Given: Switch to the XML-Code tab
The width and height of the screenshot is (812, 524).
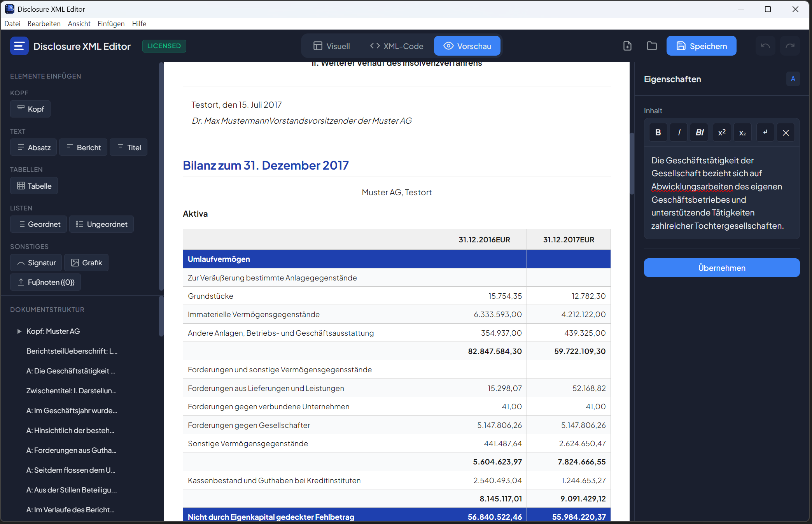Looking at the screenshot, I should coord(397,46).
